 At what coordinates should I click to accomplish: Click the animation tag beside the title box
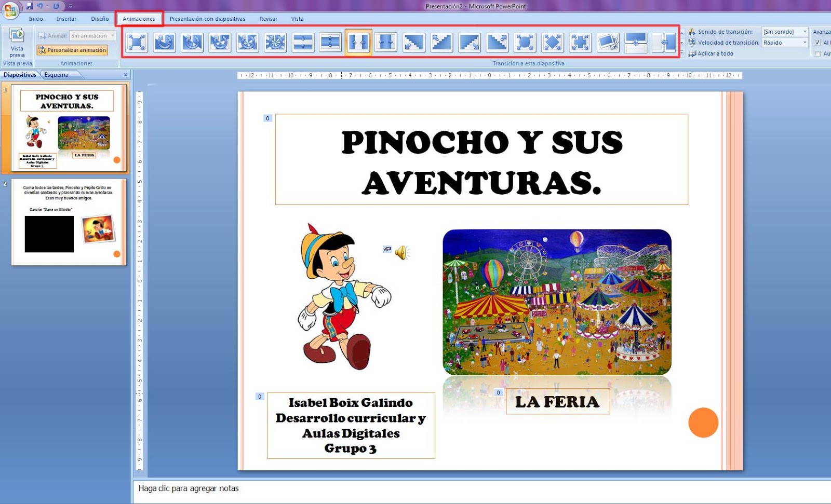[x=267, y=118]
